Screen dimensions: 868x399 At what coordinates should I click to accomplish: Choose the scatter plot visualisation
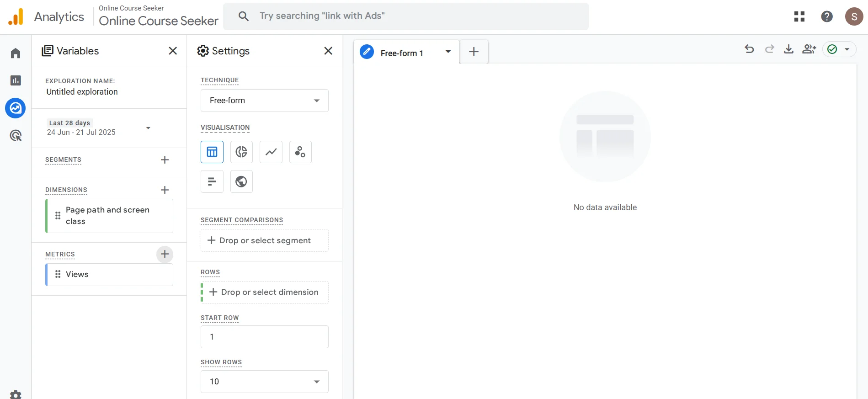(300, 152)
